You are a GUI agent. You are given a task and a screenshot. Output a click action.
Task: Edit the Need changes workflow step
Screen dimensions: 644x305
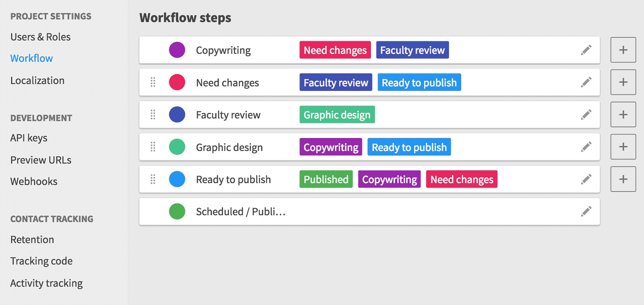[x=586, y=82]
